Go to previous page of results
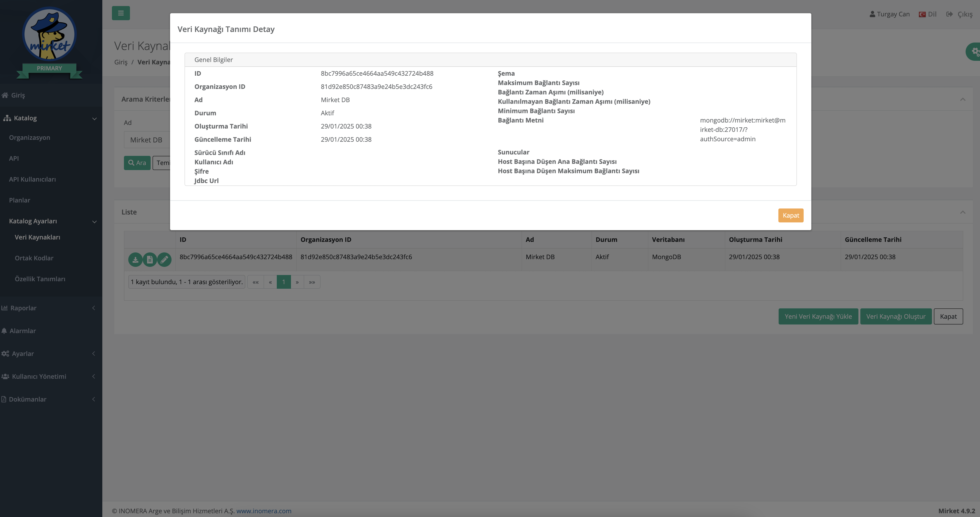Viewport: 980px width, 517px height. 270,282
